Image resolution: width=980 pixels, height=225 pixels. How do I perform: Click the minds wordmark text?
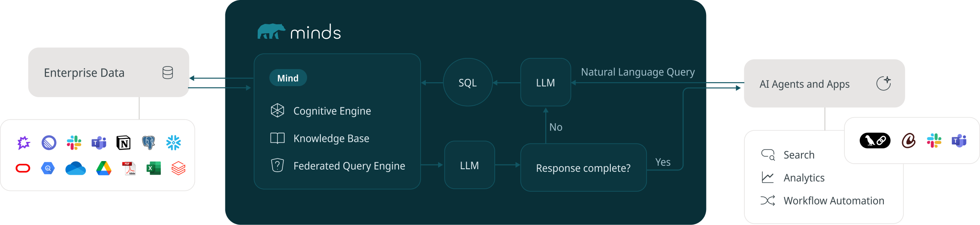(316, 32)
